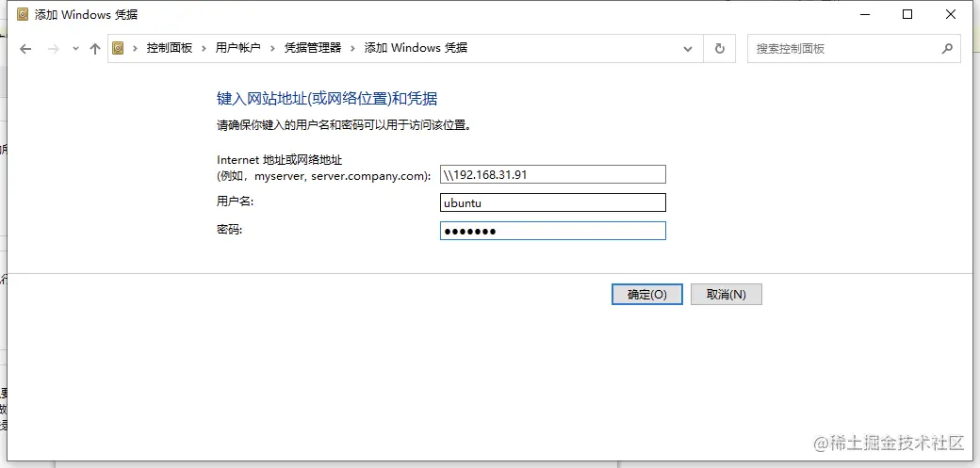Expand chevron after 控制面板 breadcrumb
Screen dimensions: 980x468
(204, 48)
